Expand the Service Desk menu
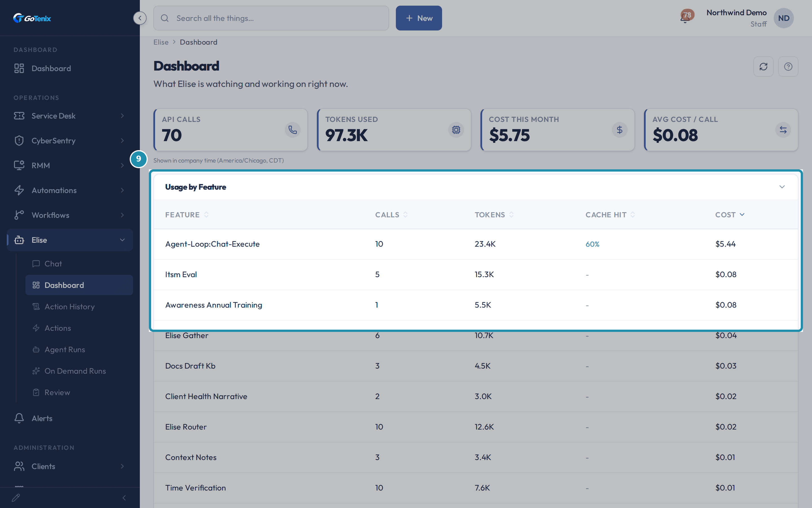This screenshot has height=508, width=812. (70, 116)
